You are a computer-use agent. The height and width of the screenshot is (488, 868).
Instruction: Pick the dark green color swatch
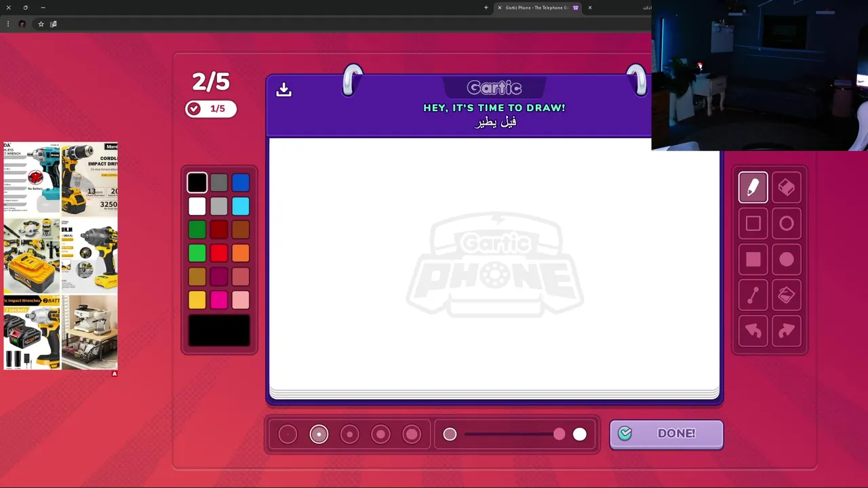coord(197,230)
